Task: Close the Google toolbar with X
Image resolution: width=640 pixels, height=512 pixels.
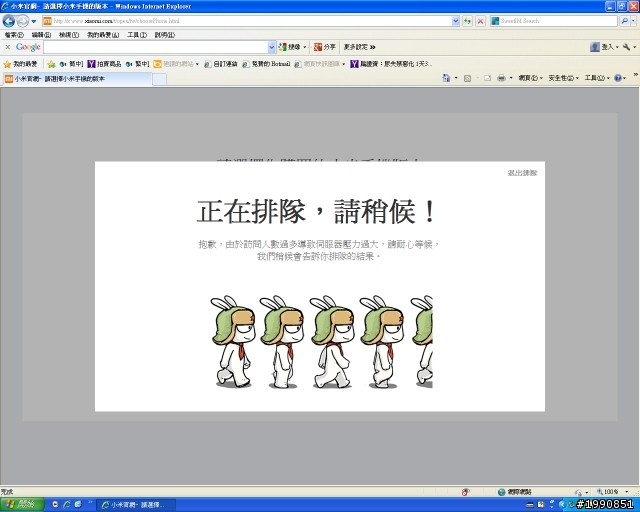Action: (7, 47)
